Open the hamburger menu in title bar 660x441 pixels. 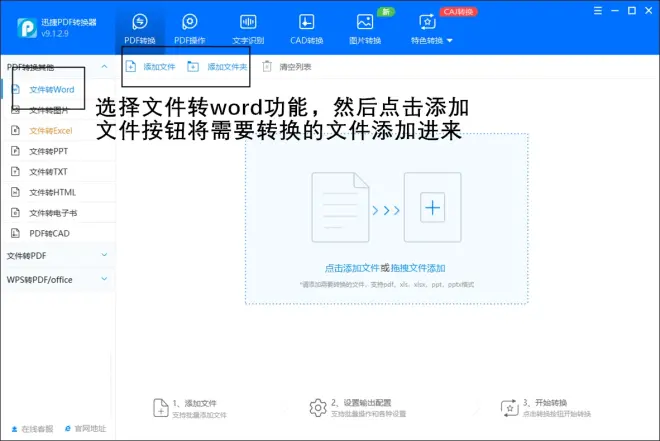tap(598, 11)
